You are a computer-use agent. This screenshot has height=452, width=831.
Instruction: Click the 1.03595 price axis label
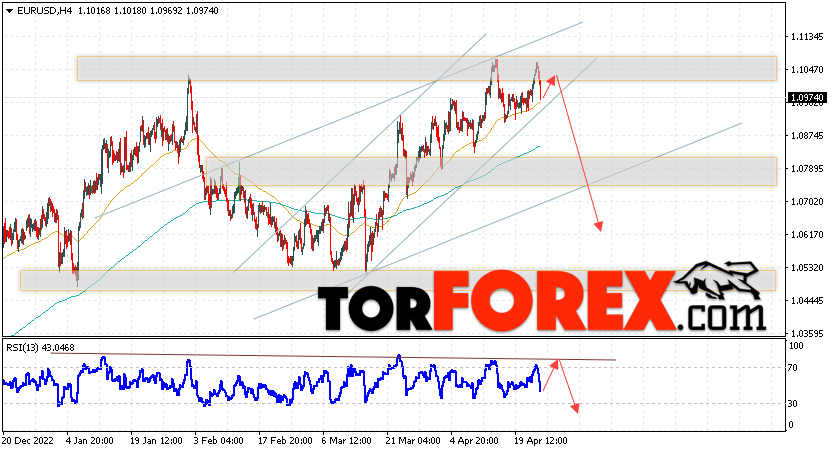pyautogui.click(x=807, y=333)
